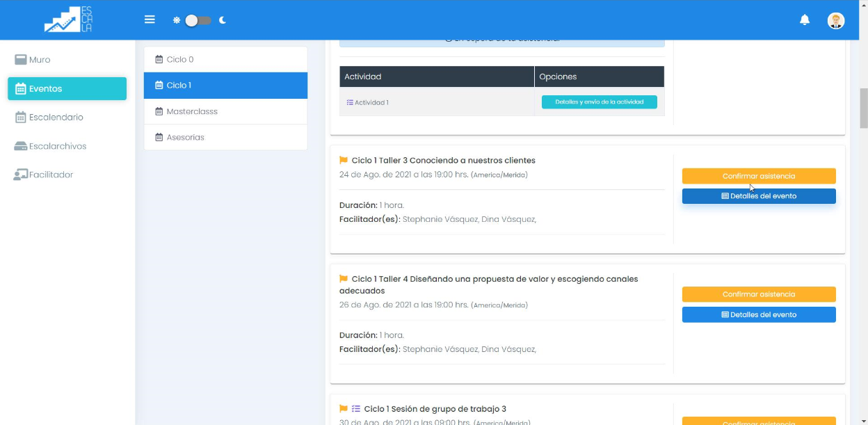Go to Escalendario in sidebar
Screen dimensions: 868x425
coord(56,118)
